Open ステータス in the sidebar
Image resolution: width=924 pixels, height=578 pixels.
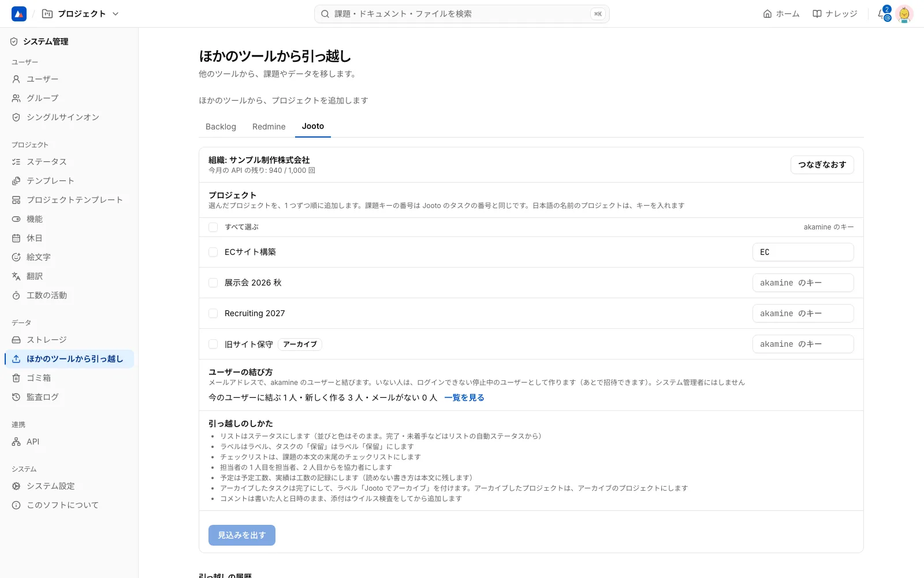pyautogui.click(x=69, y=162)
